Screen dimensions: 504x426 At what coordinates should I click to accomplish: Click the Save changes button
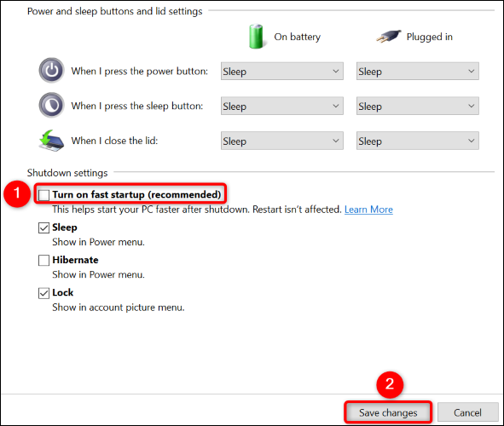(388, 412)
